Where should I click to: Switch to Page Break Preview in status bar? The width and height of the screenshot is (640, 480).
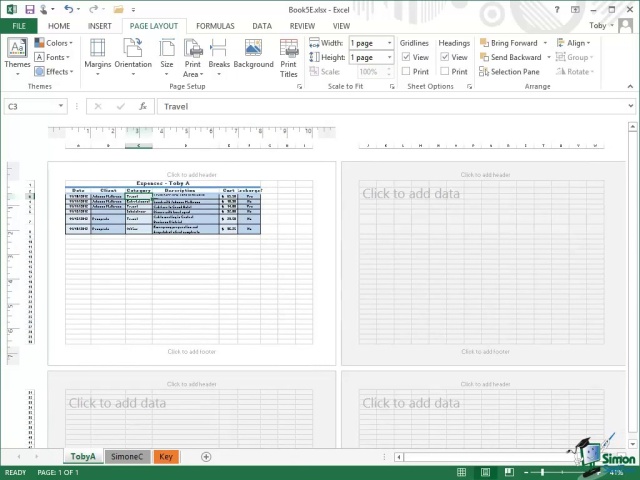pyautogui.click(x=509, y=472)
